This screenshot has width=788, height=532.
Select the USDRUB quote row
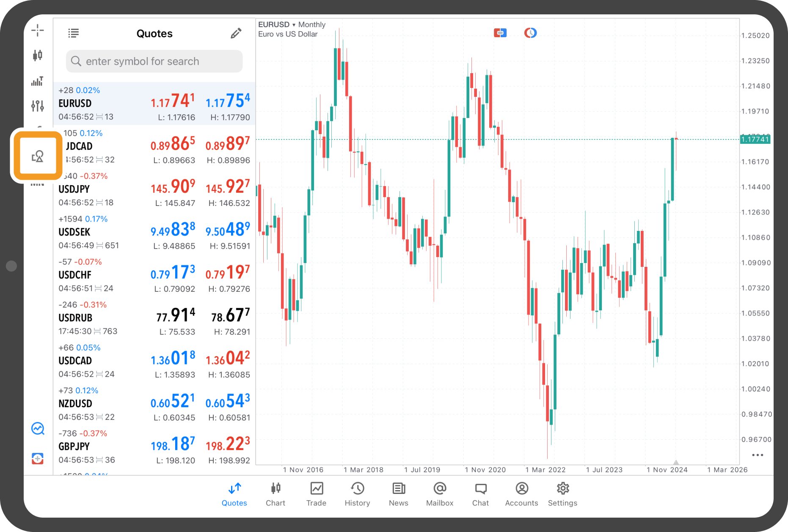tap(154, 318)
